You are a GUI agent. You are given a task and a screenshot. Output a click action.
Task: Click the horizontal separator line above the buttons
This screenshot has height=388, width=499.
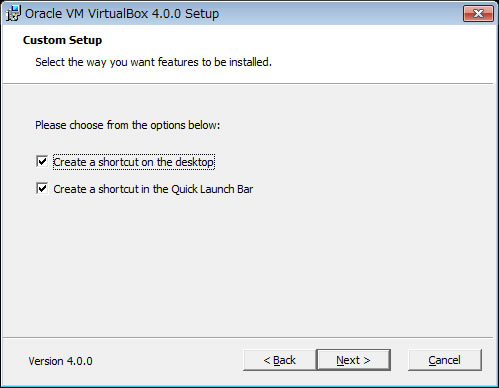[248, 338]
